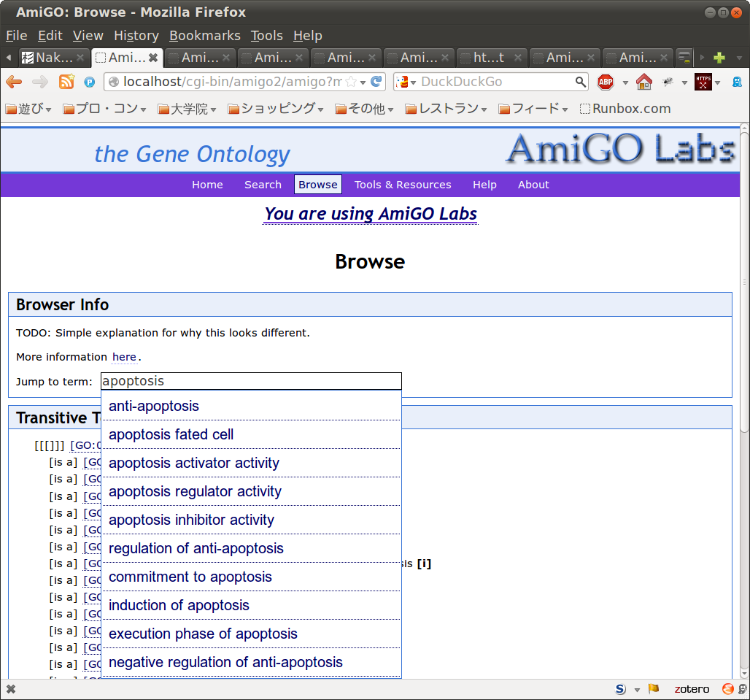Open the History menu
This screenshot has width=750, height=700.
pos(136,36)
